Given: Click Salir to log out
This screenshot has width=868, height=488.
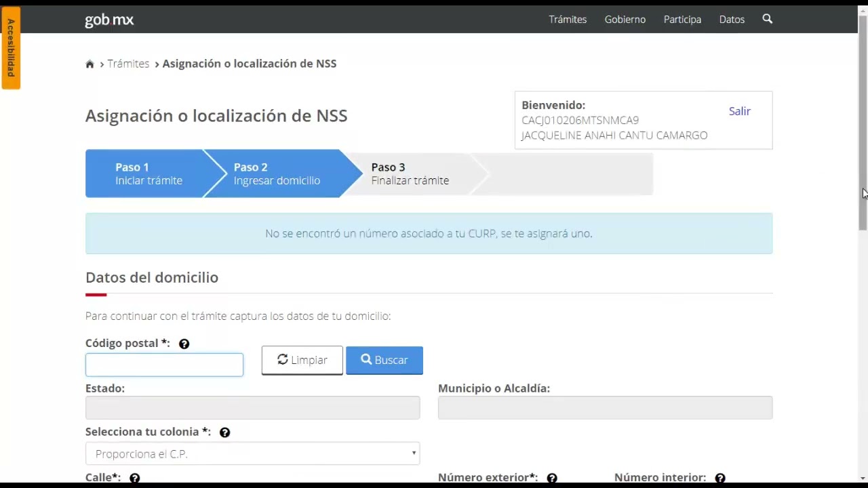Looking at the screenshot, I should [739, 111].
